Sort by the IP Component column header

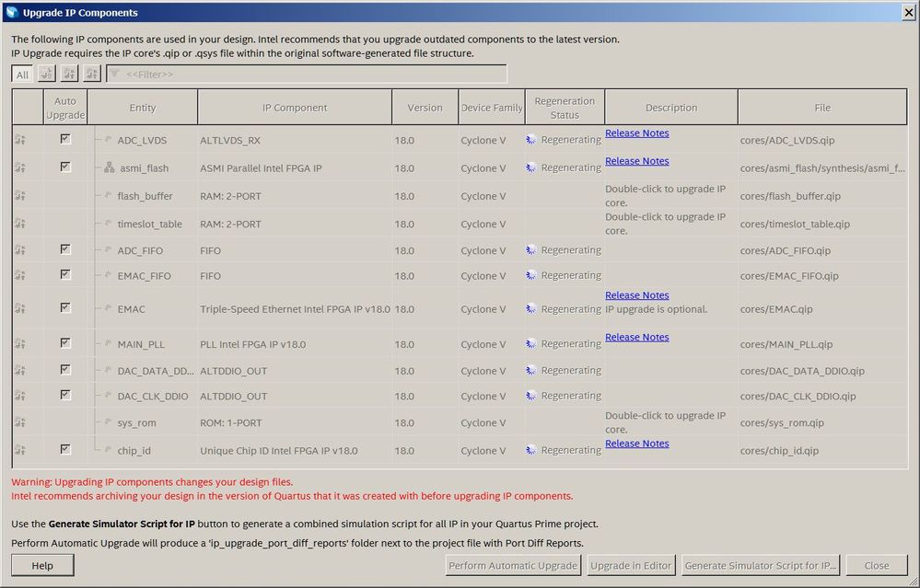click(295, 108)
